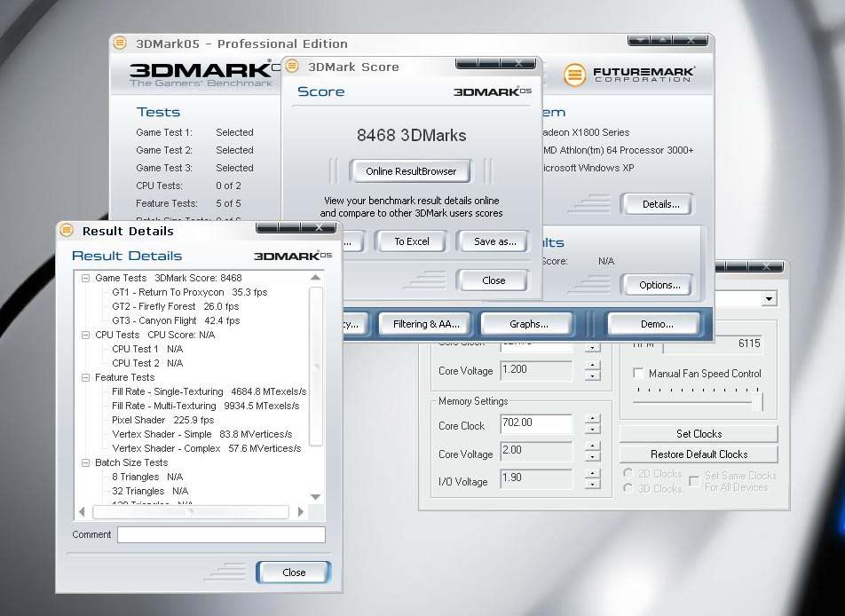The height and width of the screenshot is (616, 845).
Task: Select GT3 - Canyon Flight result
Action: tap(176, 320)
